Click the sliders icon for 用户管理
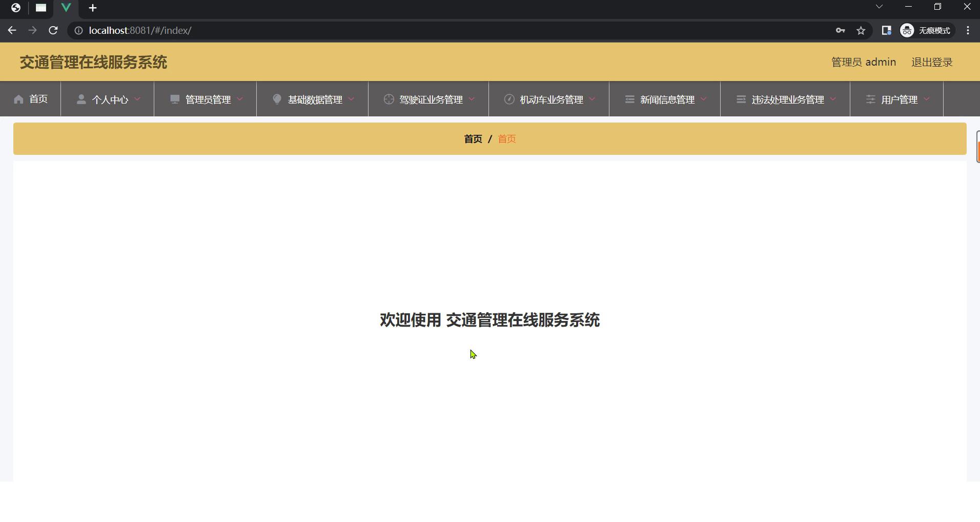Screen dimensions: 980x522 [x=870, y=99]
